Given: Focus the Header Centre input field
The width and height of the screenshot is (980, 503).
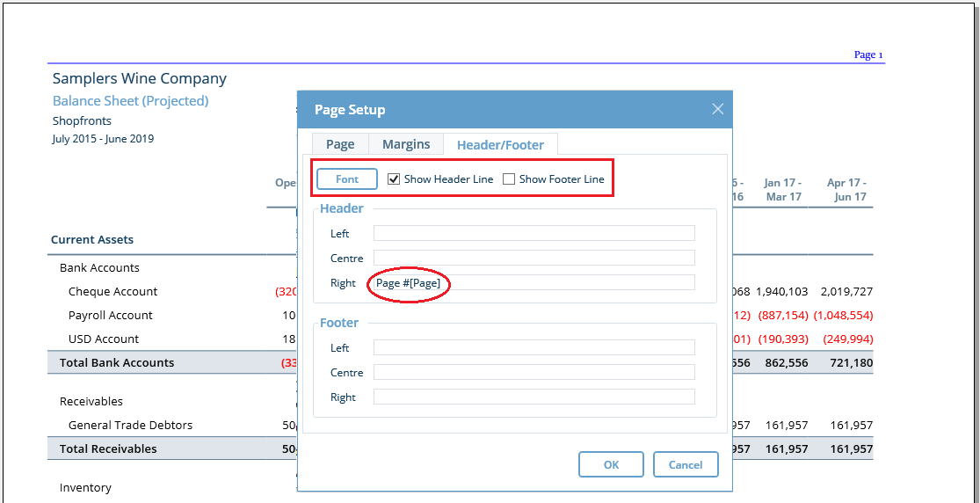Looking at the screenshot, I should pyautogui.click(x=534, y=258).
